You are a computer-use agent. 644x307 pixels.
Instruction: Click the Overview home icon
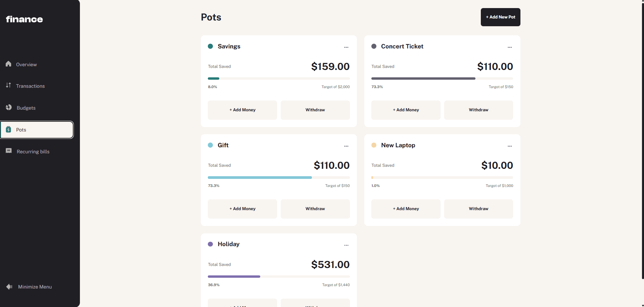click(x=9, y=64)
